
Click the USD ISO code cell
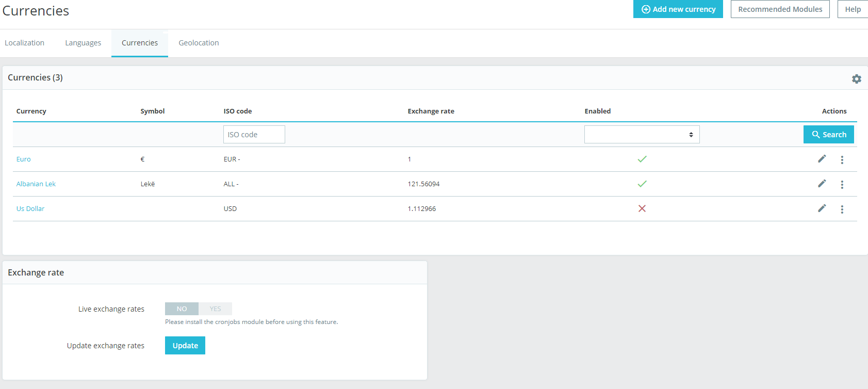pyautogui.click(x=231, y=208)
